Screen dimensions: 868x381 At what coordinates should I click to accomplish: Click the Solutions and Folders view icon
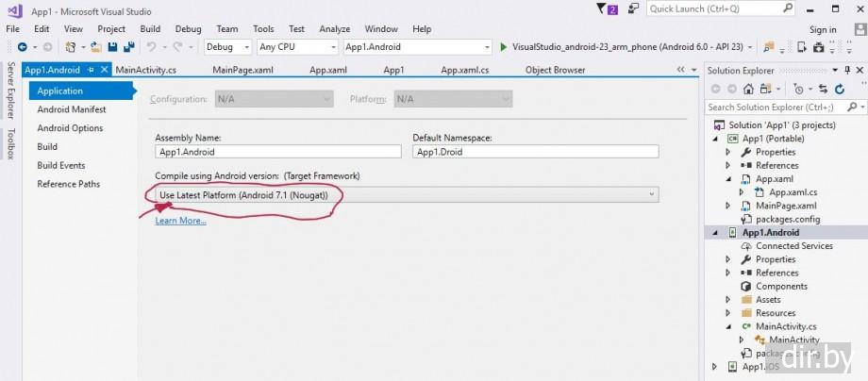[765, 89]
